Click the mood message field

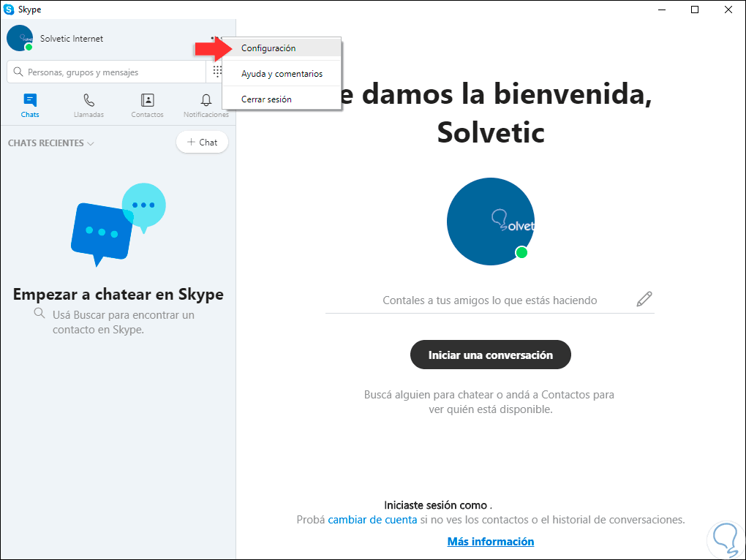coord(489,300)
